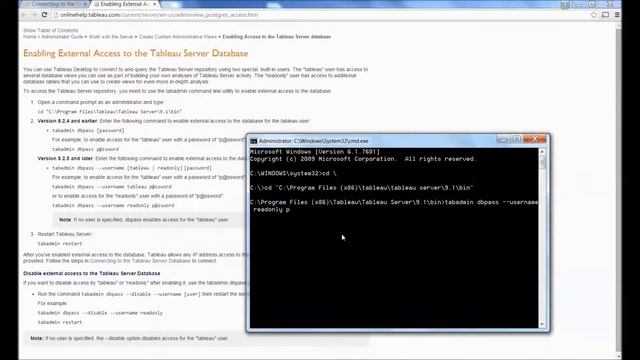Screen dimensions: 640x360
Task: Click the 'tabadmin restart' command under step 3
Action: pos(60,244)
